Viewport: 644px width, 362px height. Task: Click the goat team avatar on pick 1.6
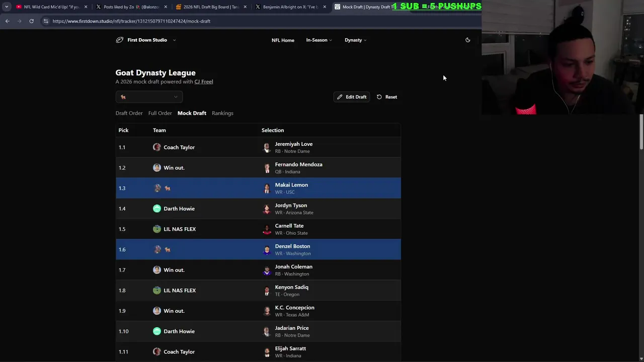pyautogui.click(x=157, y=249)
